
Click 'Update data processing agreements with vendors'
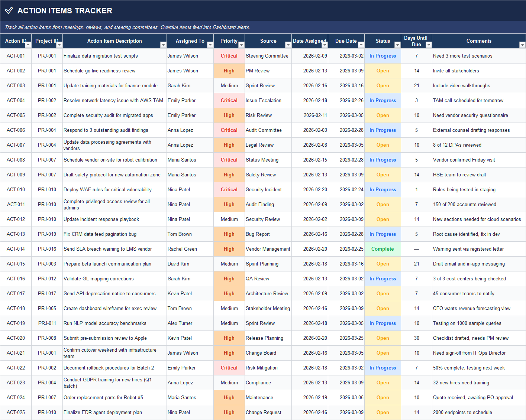point(114,145)
